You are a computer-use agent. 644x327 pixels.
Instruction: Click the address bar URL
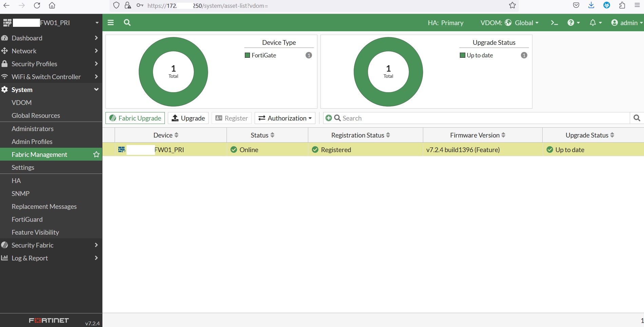tap(208, 5)
